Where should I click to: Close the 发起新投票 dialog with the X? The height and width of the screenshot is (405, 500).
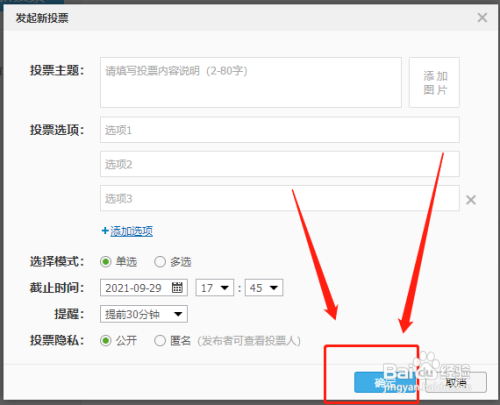482,18
